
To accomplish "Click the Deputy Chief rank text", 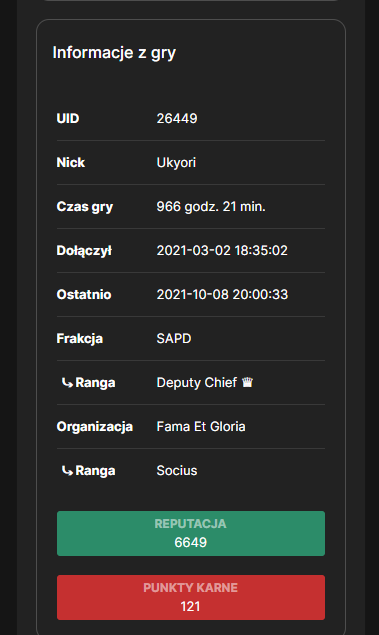I will pyautogui.click(x=197, y=383).
